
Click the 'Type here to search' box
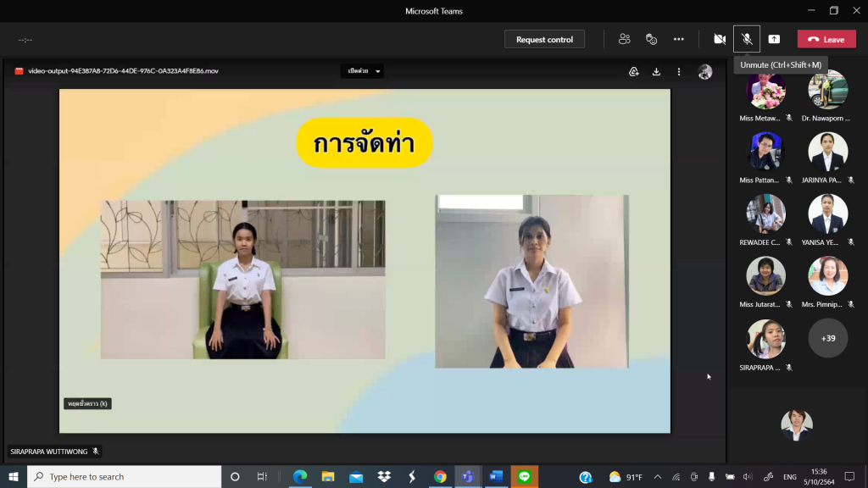[124, 476]
